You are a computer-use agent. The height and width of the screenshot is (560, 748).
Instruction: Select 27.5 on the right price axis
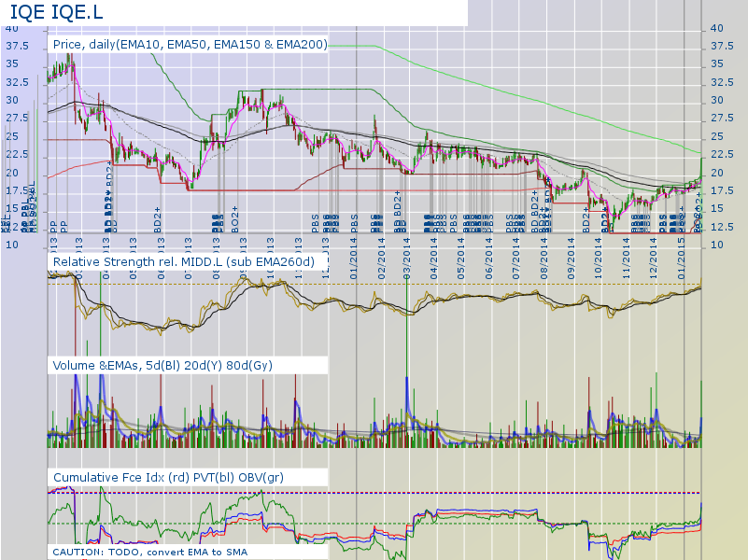click(x=722, y=119)
